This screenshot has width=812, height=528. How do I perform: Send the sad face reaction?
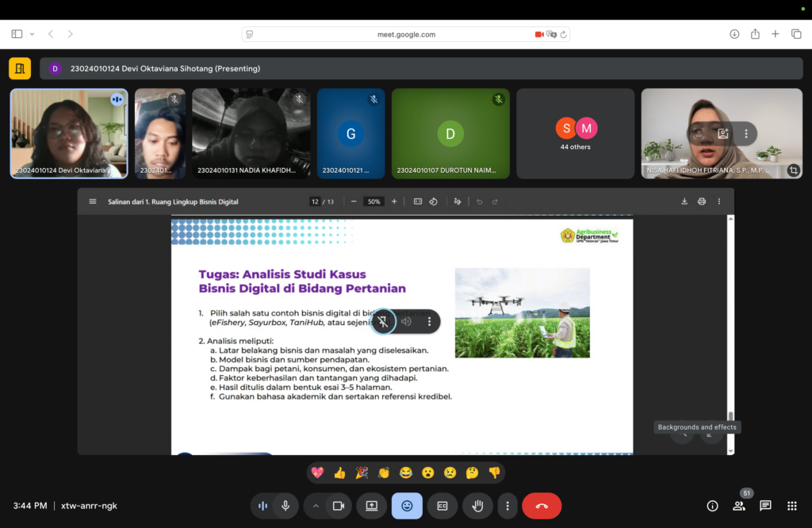tap(450, 473)
